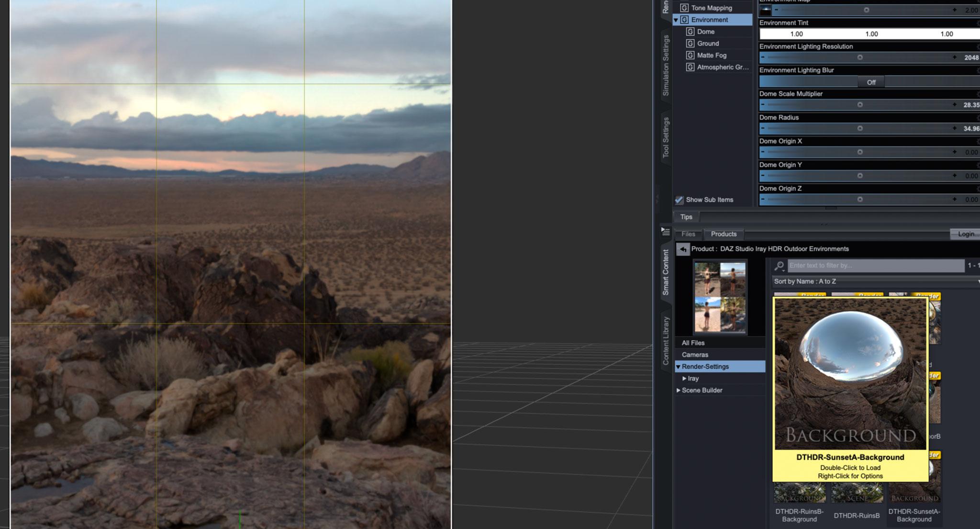The width and height of the screenshot is (980, 529).
Task: Switch to the Files tab
Action: point(688,234)
